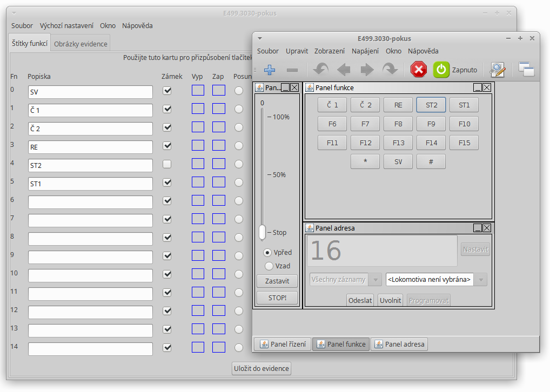550x392 pixels.
Task: Click the speed slider handle at Stop
Action: pyautogui.click(x=263, y=232)
